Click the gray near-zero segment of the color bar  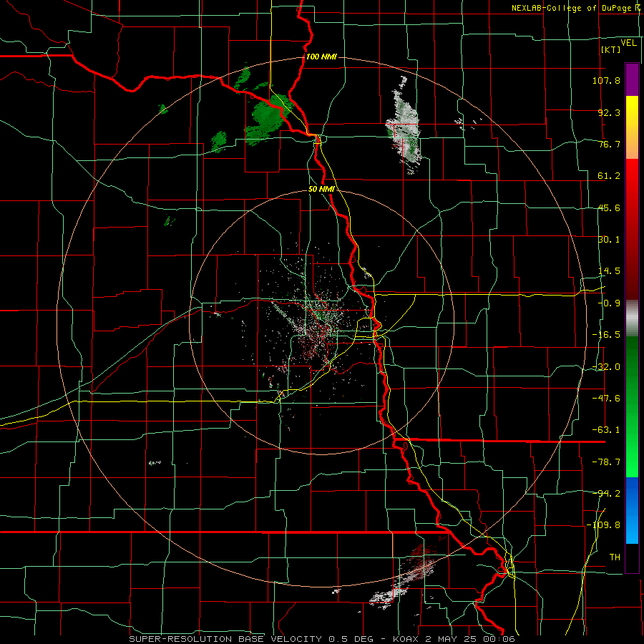pos(632,318)
